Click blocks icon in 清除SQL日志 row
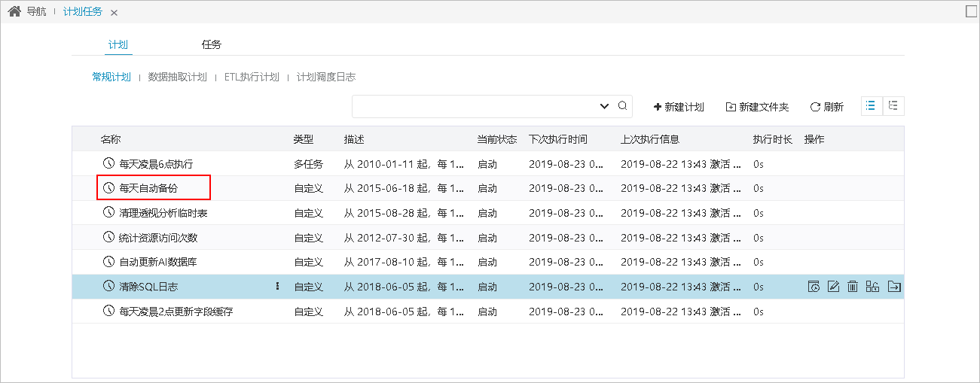This screenshot has height=383, width=980. (x=872, y=286)
